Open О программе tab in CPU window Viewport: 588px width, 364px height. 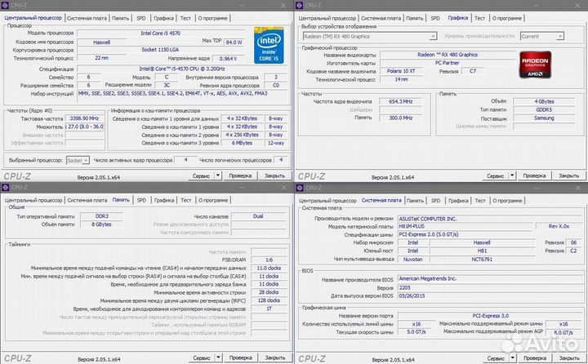[x=212, y=18]
